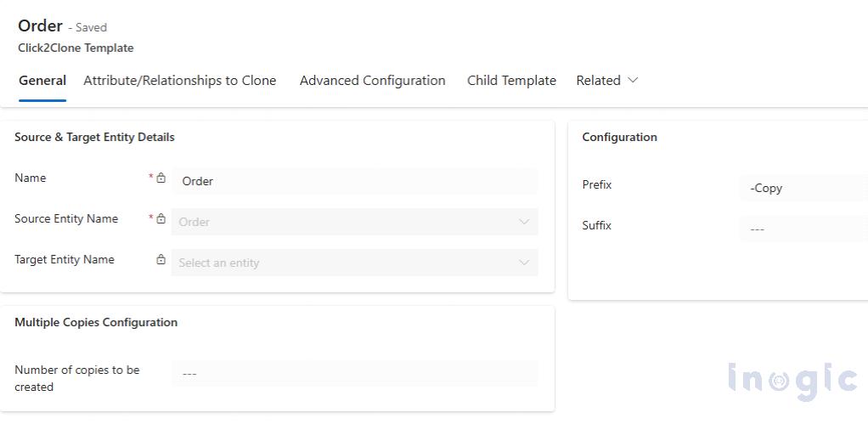Select the Number of copies to be created field

[354, 373]
